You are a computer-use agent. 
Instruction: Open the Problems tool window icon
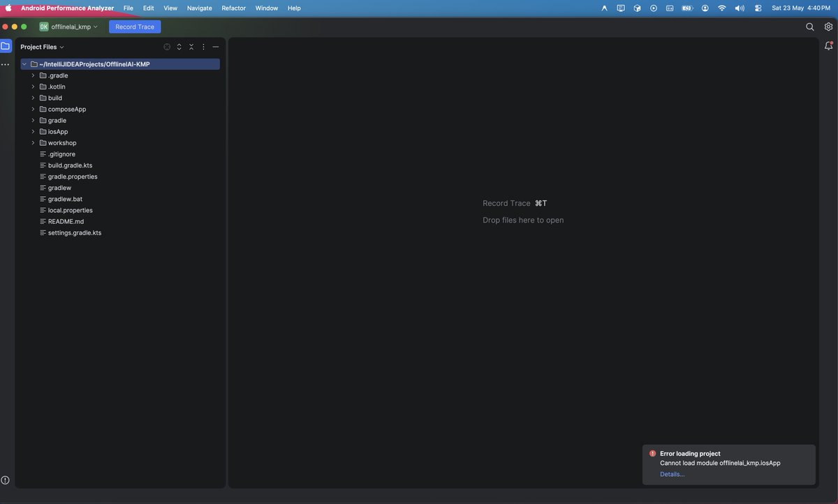click(x=6, y=480)
